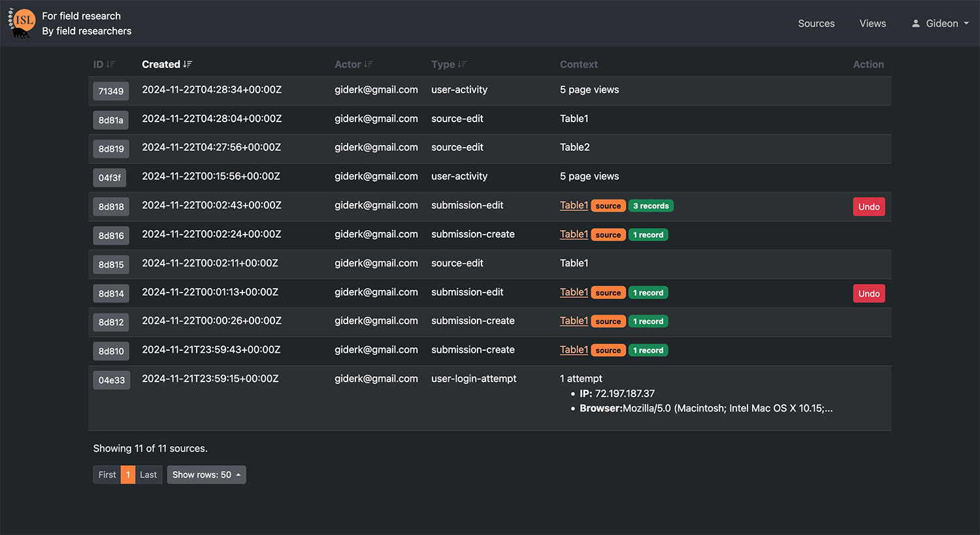Click the Type column sort icon

pos(463,64)
